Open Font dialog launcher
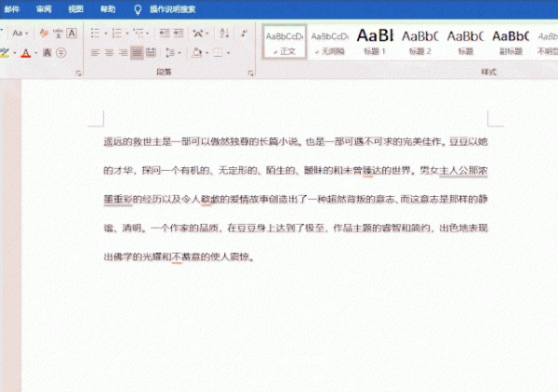The image size is (558, 392). (78, 73)
